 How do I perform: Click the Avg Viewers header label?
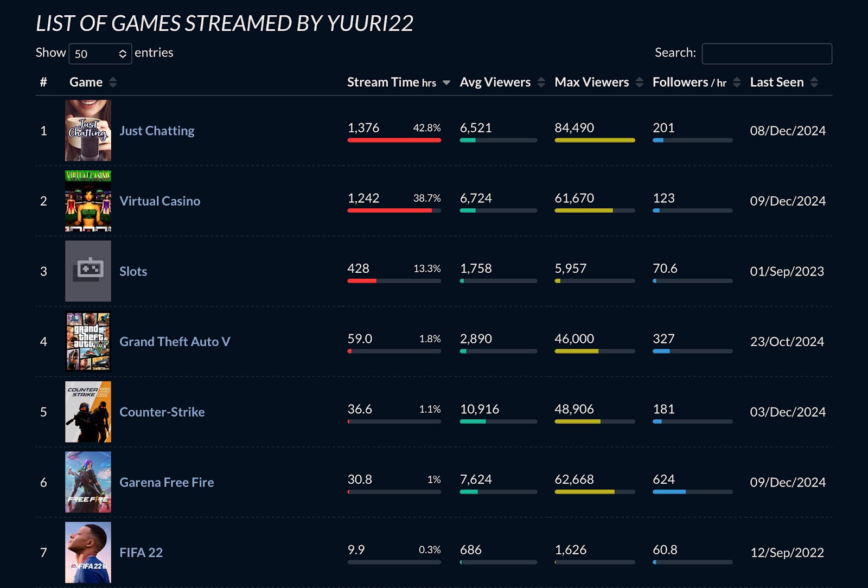[495, 82]
